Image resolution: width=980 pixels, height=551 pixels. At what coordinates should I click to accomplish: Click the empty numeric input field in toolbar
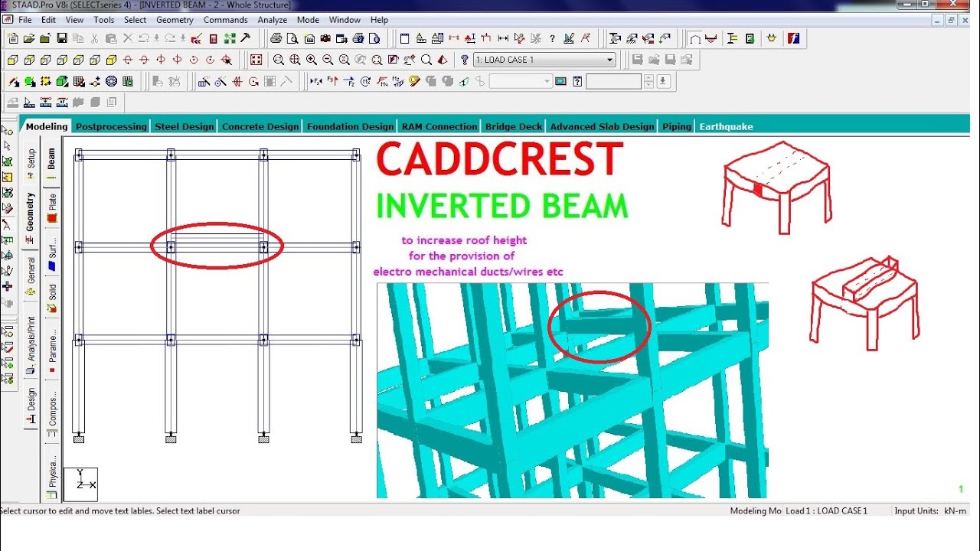tap(614, 81)
